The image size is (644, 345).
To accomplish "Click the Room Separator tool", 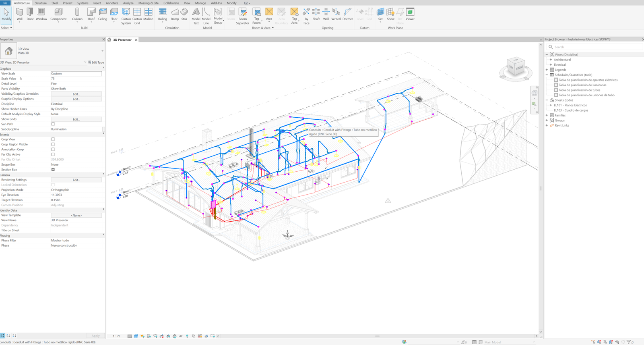I will [242, 16].
